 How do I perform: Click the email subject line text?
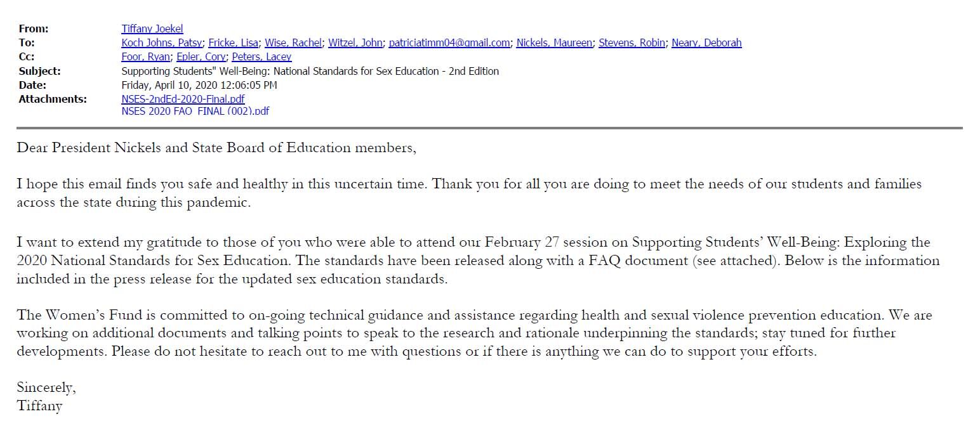tap(310, 71)
